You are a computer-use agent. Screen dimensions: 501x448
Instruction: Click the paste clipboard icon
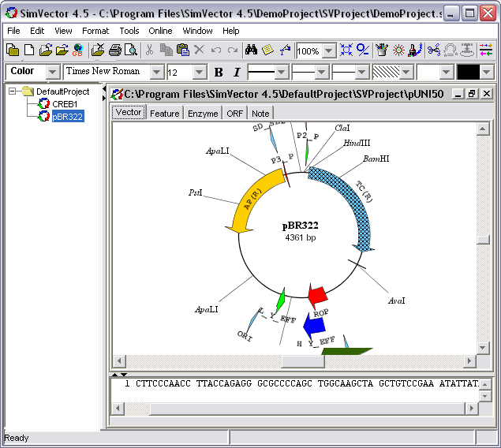click(x=183, y=50)
